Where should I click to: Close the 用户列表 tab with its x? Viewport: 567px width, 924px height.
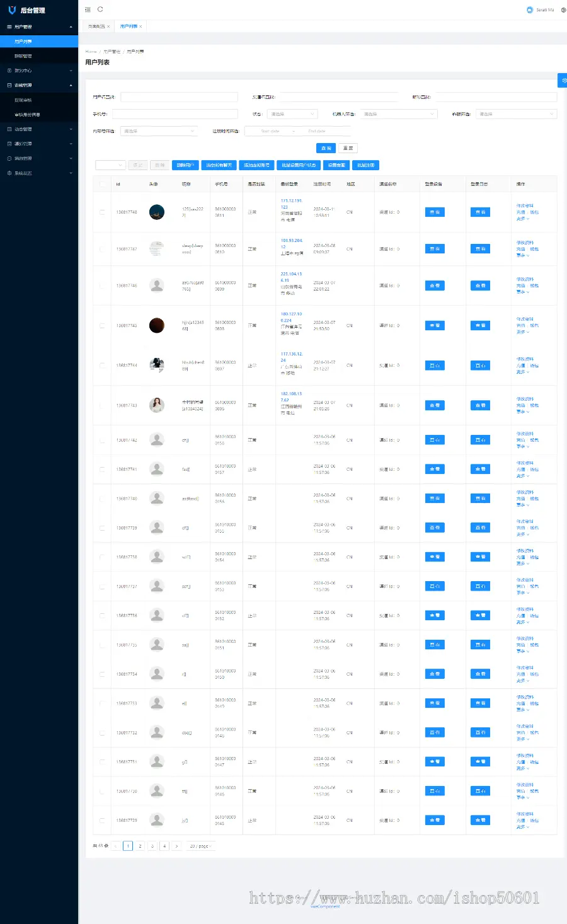140,26
